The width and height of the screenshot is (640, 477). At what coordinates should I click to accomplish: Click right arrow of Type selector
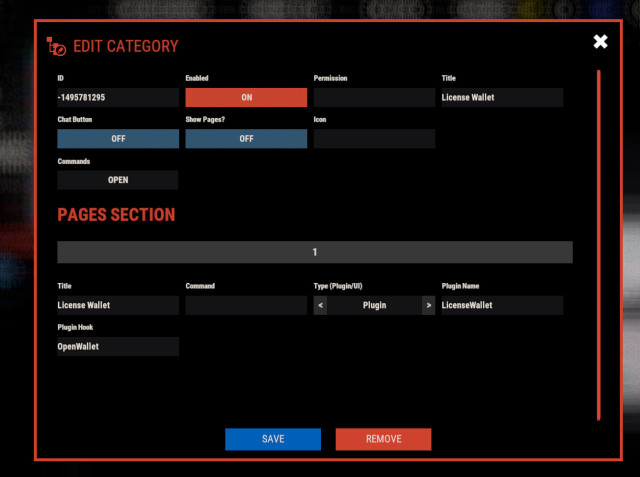pos(428,305)
